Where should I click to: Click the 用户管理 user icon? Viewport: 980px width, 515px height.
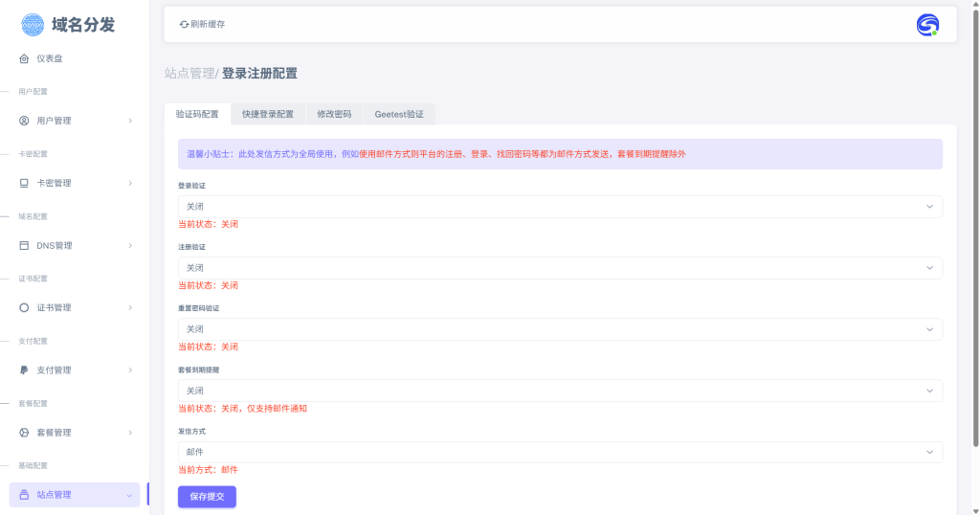point(24,121)
